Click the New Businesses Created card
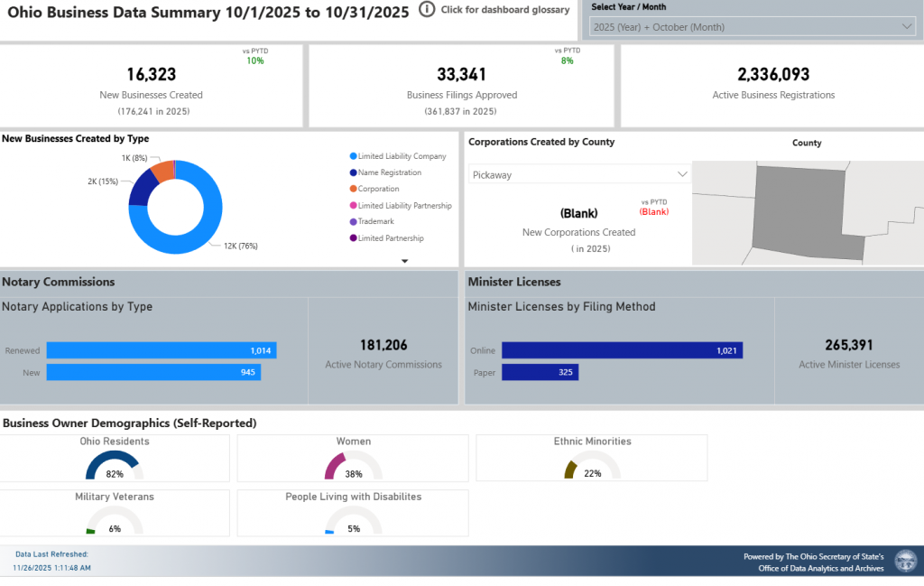This screenshot has width=924, height=586. pos(151,86)
